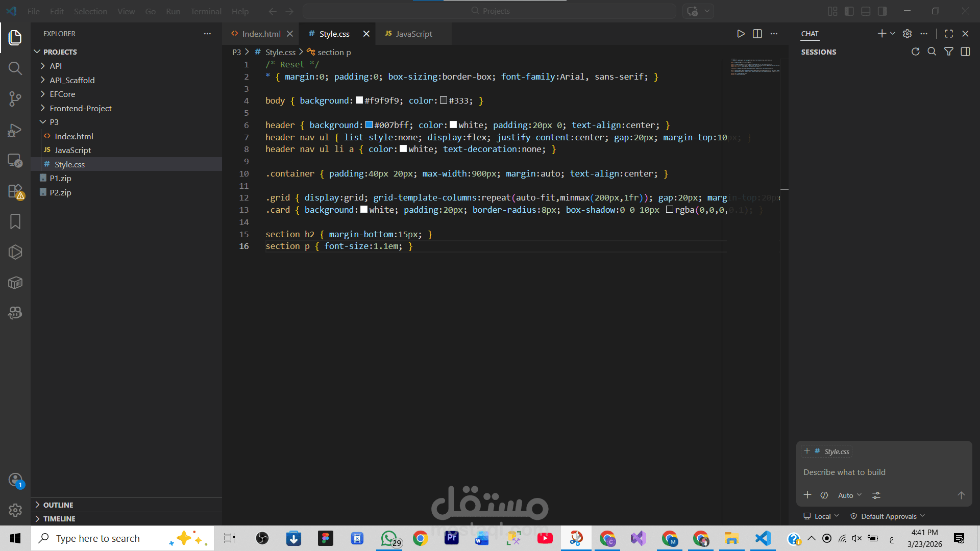980x551 pixels.
Task: Click the Default Approvals button
Action: tap(888, 516)
